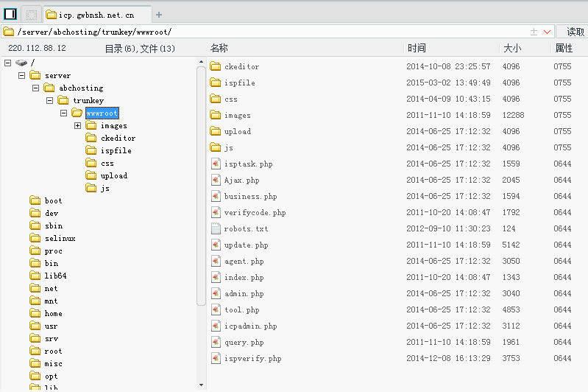This screenshot has height=392, width=588.
Task: Click timestamp 2015-03-02 13:49:49
Action: coord(448,83)
